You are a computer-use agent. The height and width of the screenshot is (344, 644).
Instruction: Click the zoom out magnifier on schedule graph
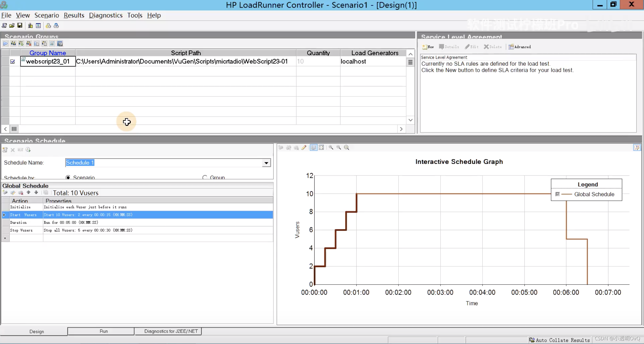[x=339, y=147]
